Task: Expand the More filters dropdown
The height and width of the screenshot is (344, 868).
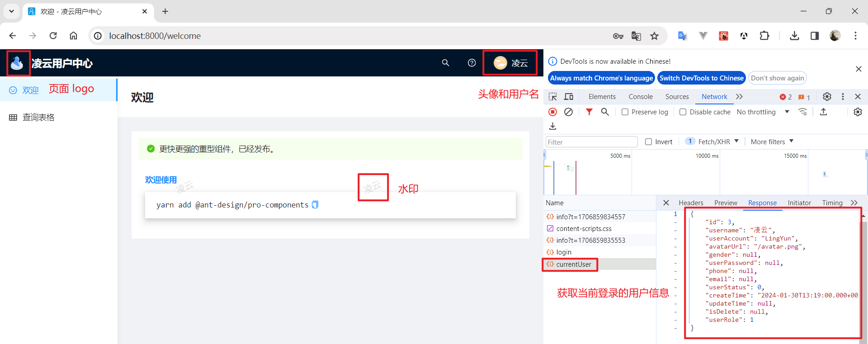Action: tap(772, 142)
